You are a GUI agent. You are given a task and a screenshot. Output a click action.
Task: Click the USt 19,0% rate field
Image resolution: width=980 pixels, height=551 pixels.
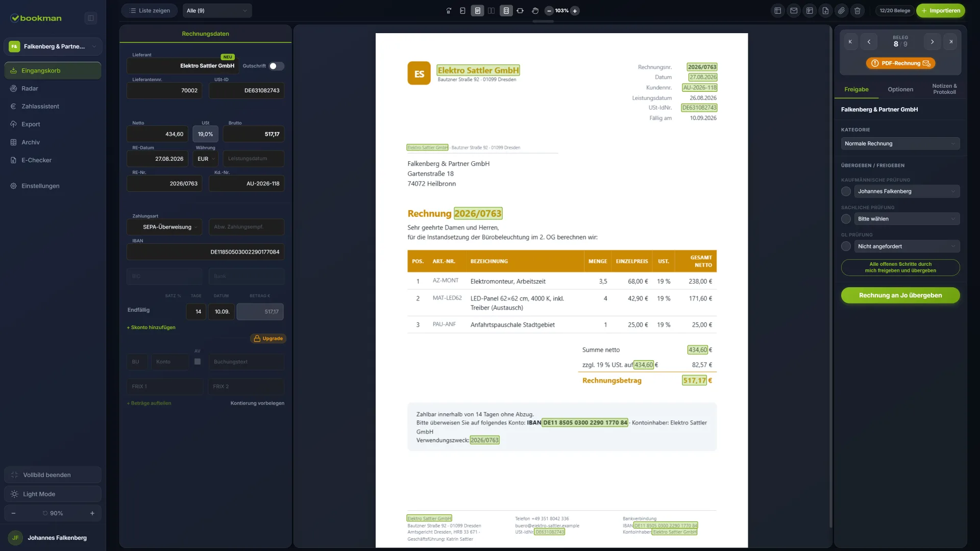click(205, 134)
